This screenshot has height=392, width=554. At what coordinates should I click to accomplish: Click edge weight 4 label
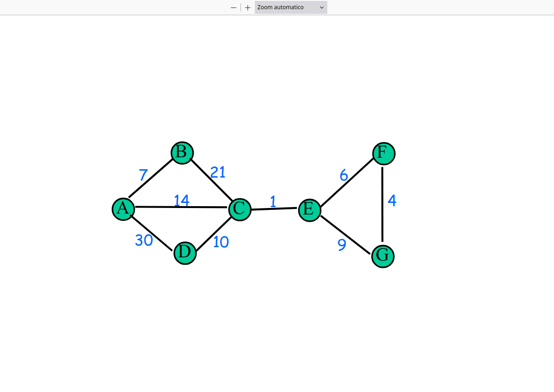pyautogui.click(x=392, y=201)
